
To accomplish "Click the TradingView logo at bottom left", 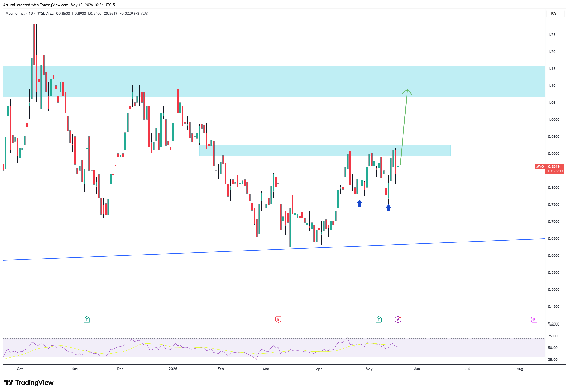I will (x=28, y=382).
